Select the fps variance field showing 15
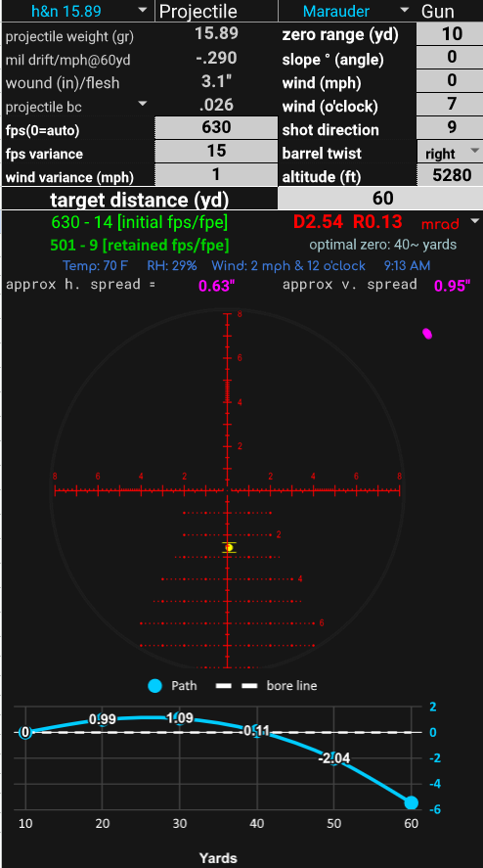The height and width of the screenshot is (868, 483). point(216,151)
